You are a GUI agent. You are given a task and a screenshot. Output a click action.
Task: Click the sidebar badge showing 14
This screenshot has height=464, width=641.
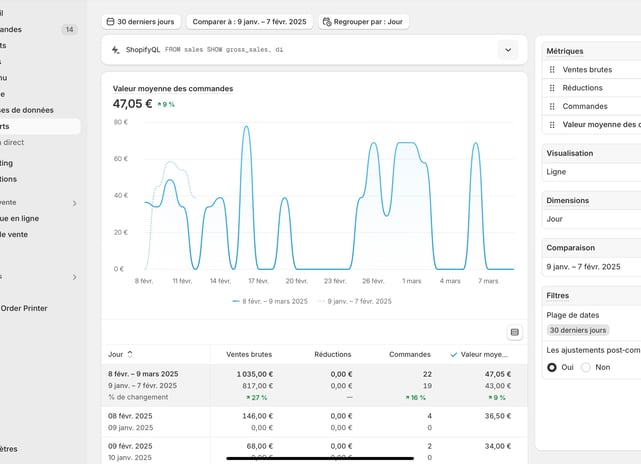point(69,29)
